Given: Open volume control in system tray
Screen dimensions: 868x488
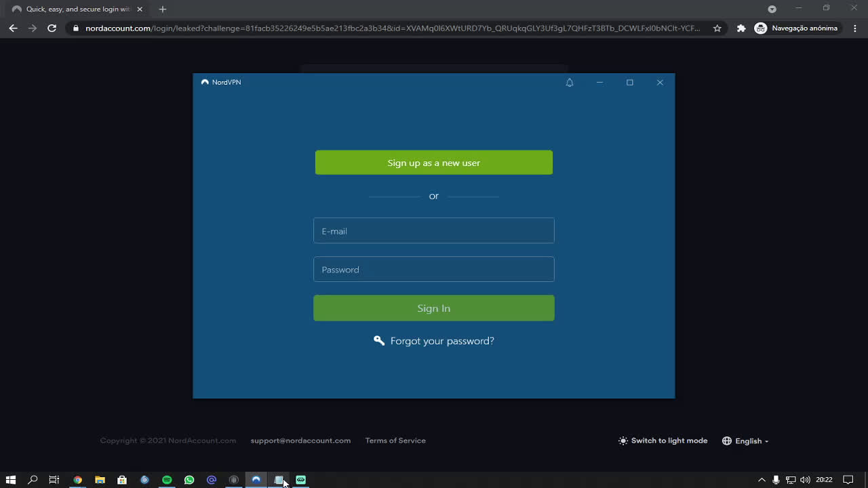Looking at the screenshot, I should tap(805, 480).
